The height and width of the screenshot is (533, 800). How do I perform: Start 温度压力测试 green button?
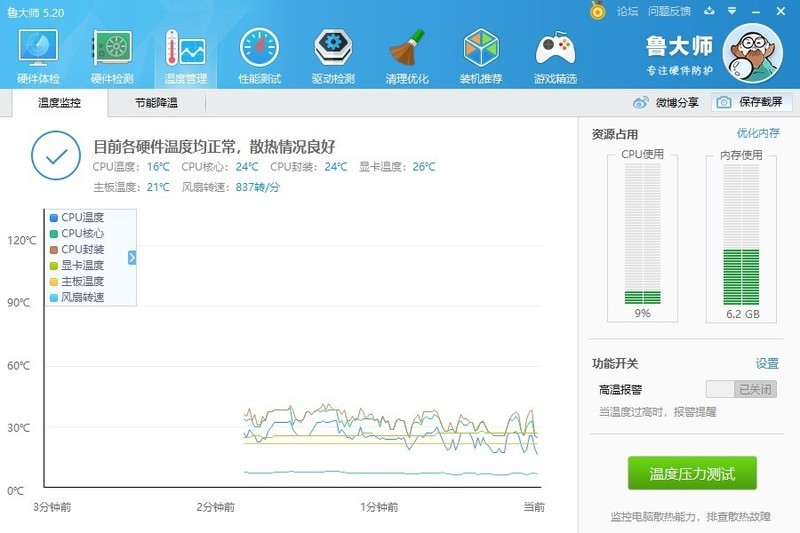692,473
